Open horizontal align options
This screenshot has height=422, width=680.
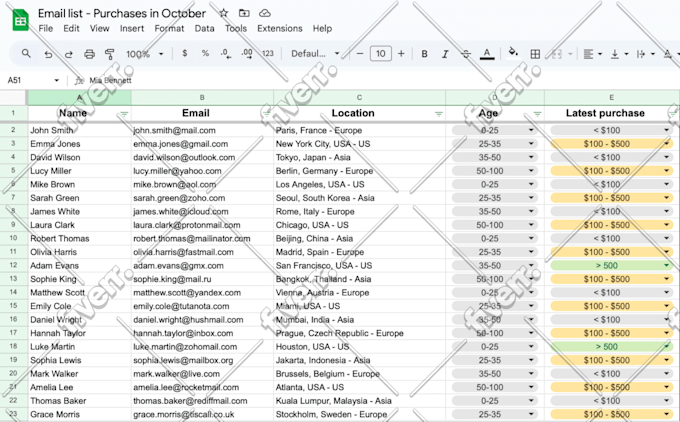[x=592, y=54]
